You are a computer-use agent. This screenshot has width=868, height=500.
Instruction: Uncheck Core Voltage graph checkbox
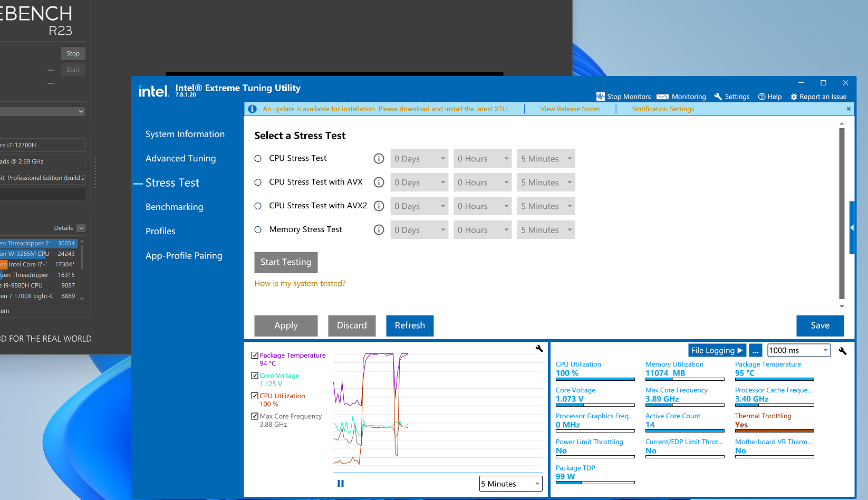(255, 376)
